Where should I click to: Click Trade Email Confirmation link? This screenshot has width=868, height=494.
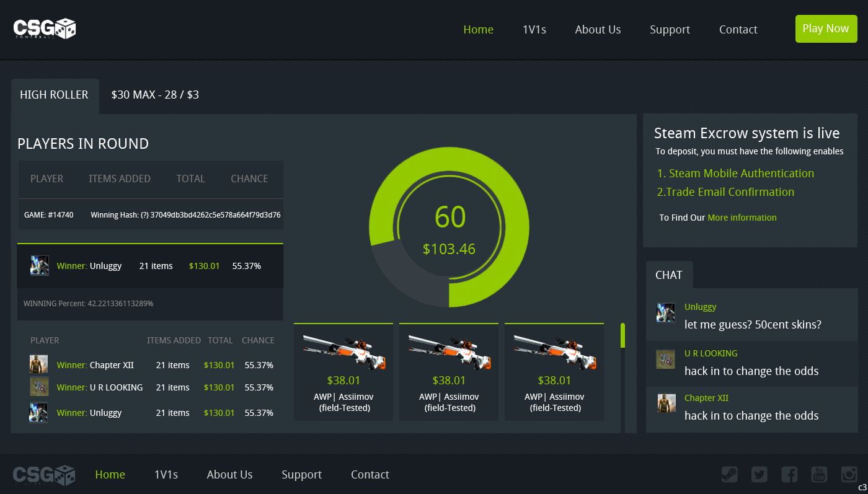tap(726, 192)
